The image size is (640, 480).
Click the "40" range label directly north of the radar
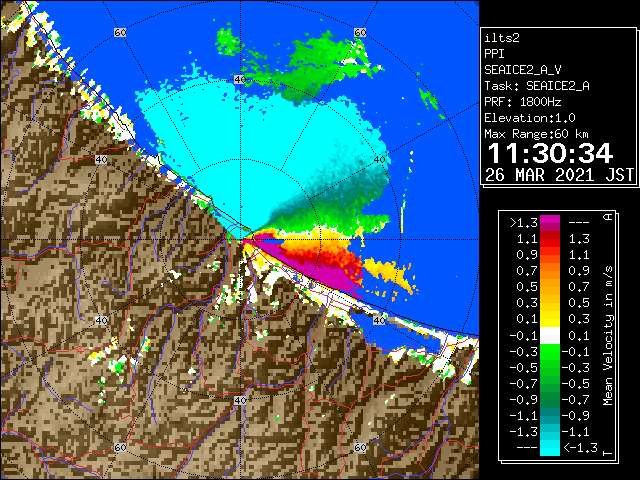click(x=240, y=80)
